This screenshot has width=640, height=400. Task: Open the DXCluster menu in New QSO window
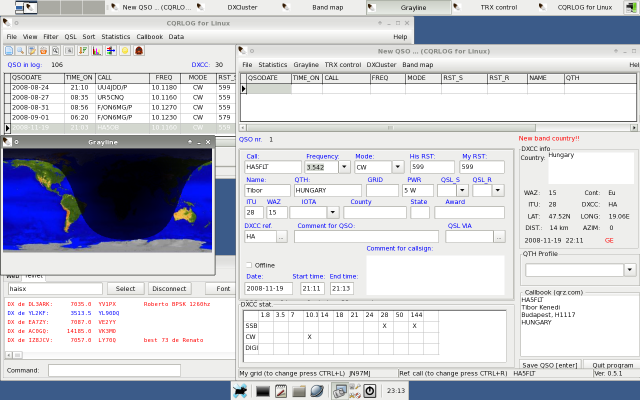coord(381,65)
